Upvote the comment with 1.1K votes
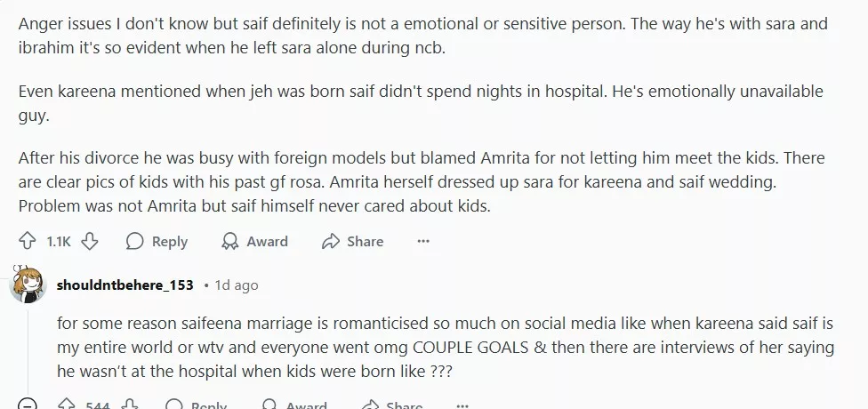This screenshot has height=409, width=868. [x=28, y=241]
